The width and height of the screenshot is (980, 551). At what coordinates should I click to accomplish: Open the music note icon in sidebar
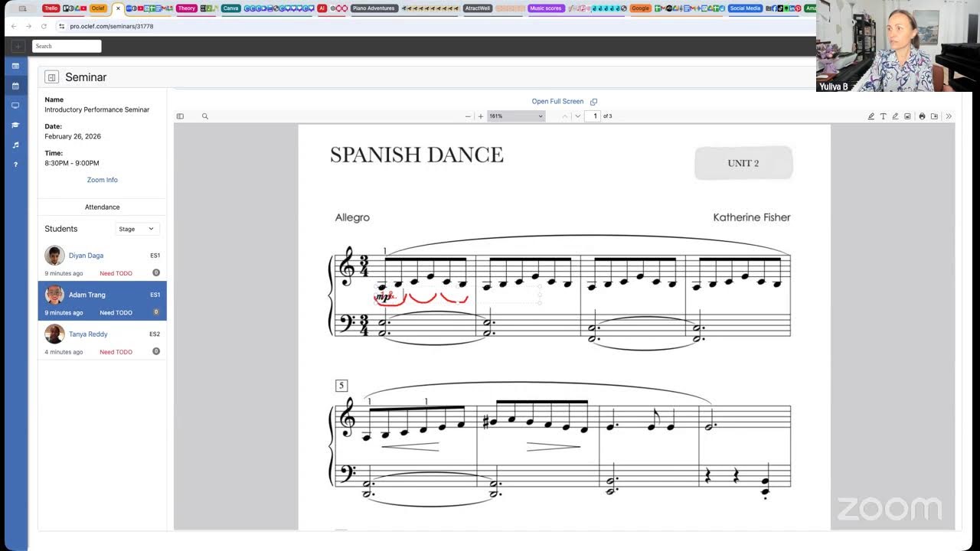pos(15,145)
